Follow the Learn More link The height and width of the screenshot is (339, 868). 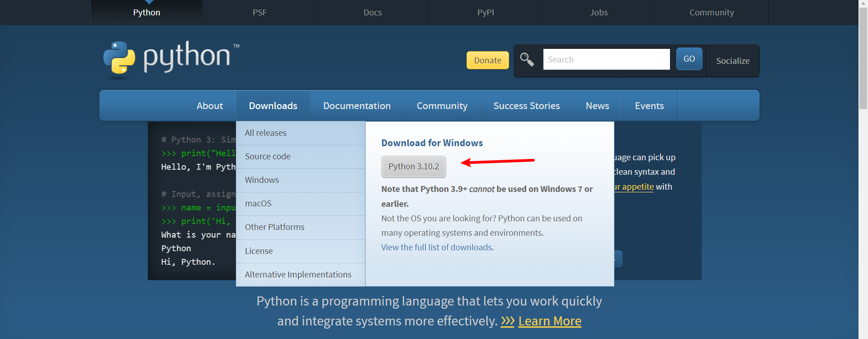[550, 321]
